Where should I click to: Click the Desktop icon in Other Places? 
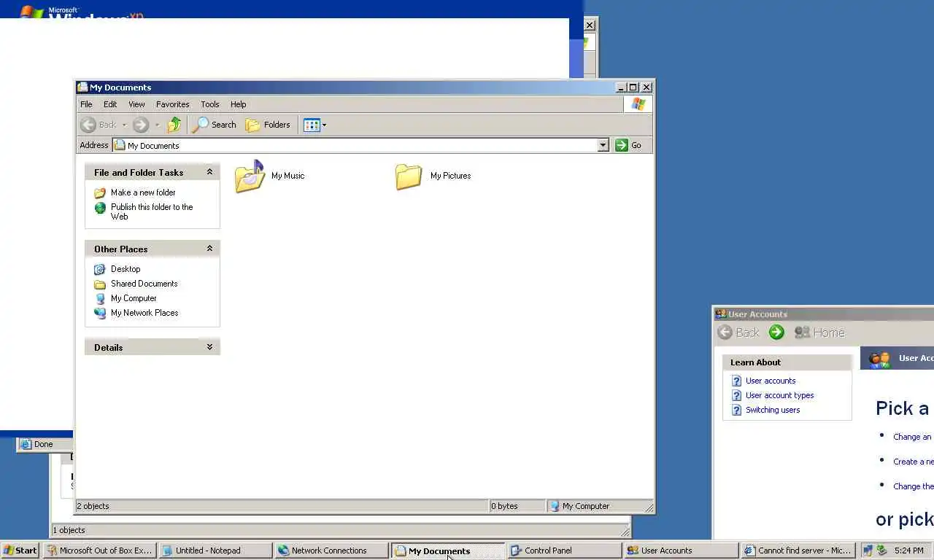[100, 269]
